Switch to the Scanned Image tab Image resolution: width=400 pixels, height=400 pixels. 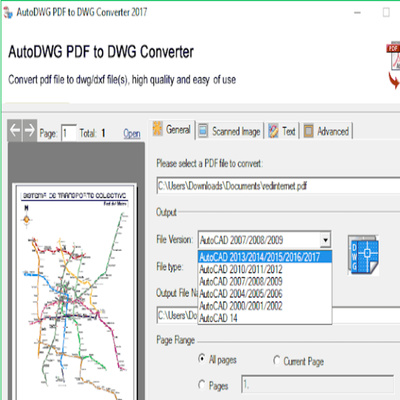pos(230,131)
